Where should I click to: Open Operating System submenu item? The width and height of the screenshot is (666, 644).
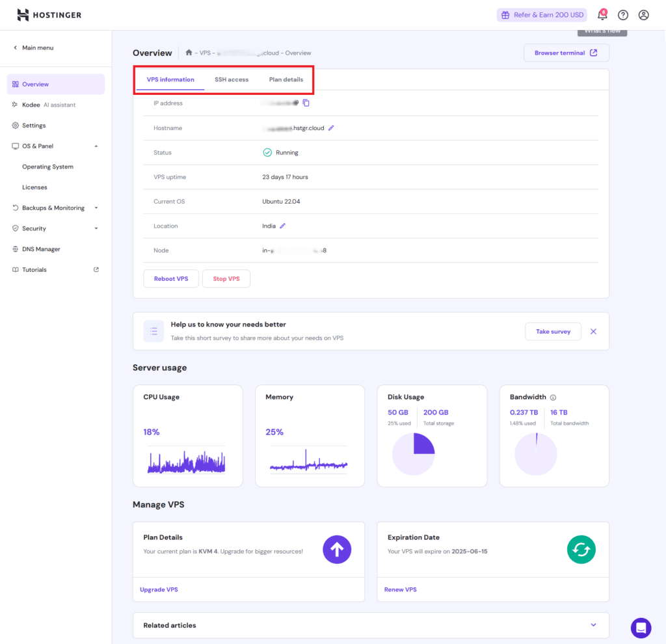pyautogui.click(x=47, y=167)
